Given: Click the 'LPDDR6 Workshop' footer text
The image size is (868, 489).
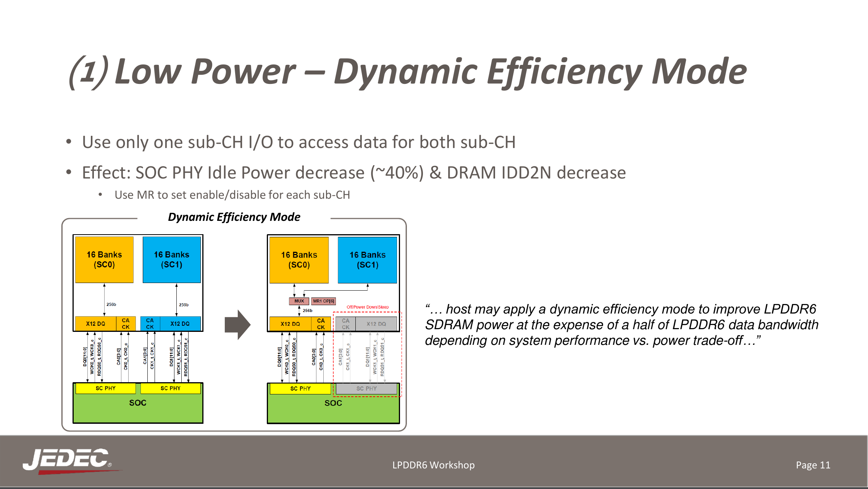Looking at the screenshot, I should click(433, 465).
